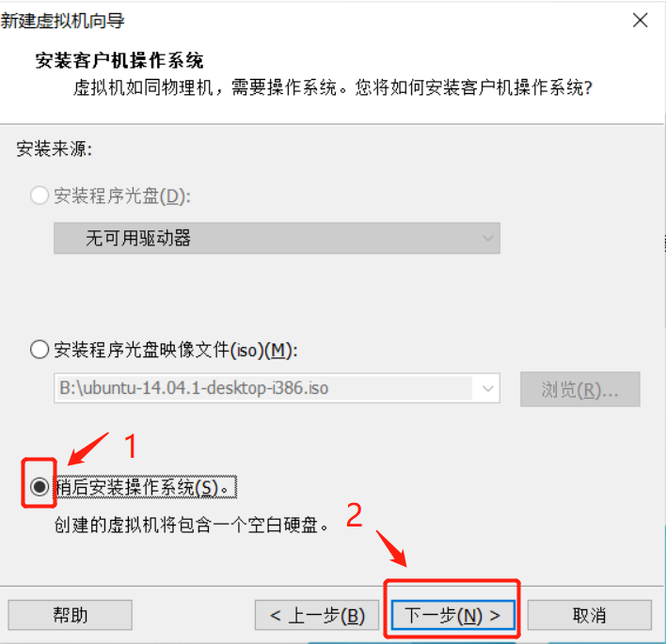The width and height of the screenshot is (666, 644).
Task: Click the 浏览(R)... browse button
Action: (x=579, y=389)
